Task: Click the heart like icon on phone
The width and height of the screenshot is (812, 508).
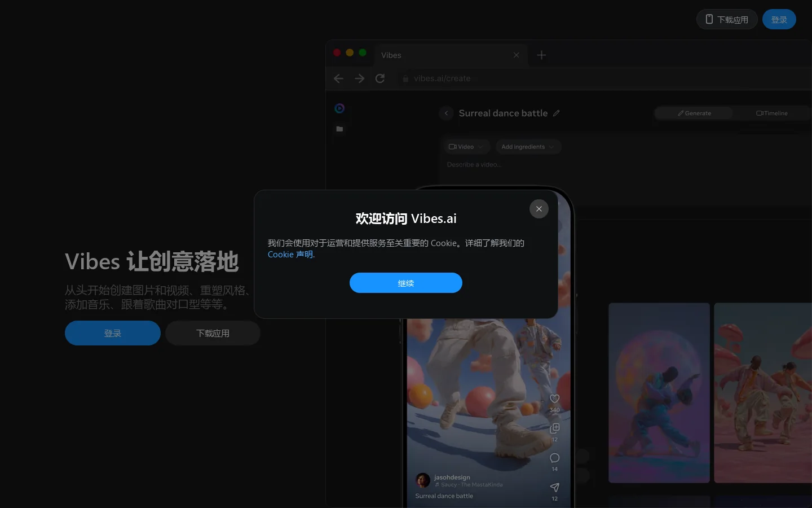Action: [x=555, y=398]
